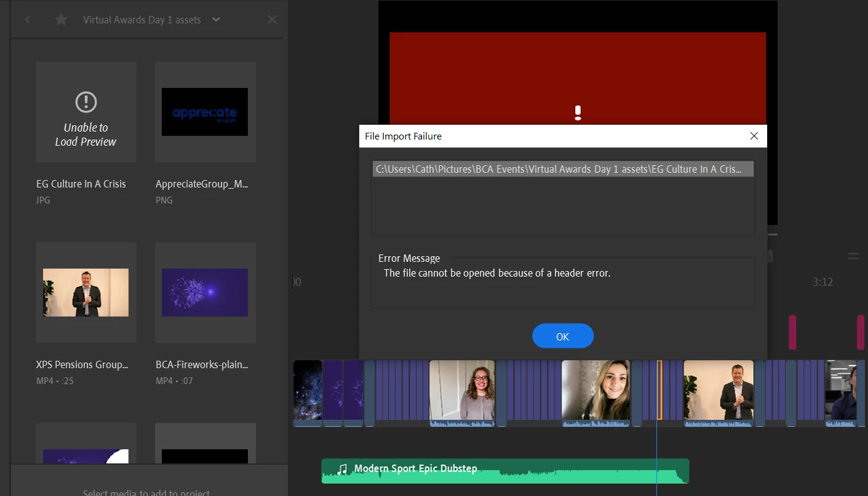Toggle favorite star for Virtual Awards folder

tap(61, 20)
